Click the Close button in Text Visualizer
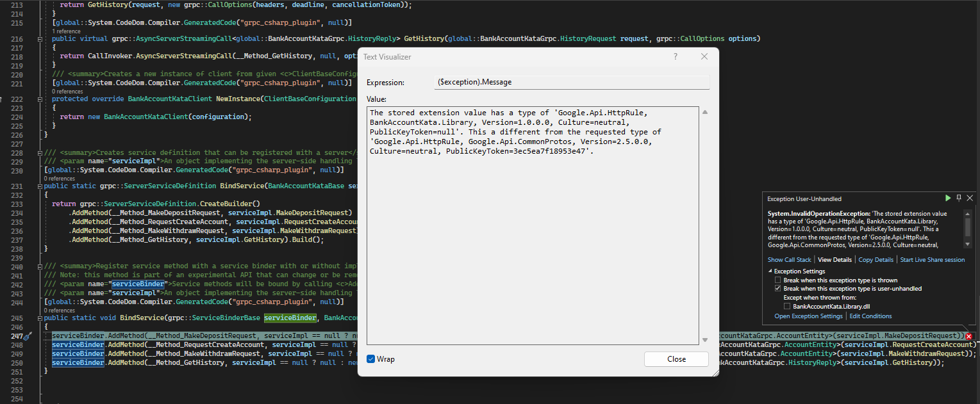The height and width of the screenshot is (404, 980). tap(676, 359)
